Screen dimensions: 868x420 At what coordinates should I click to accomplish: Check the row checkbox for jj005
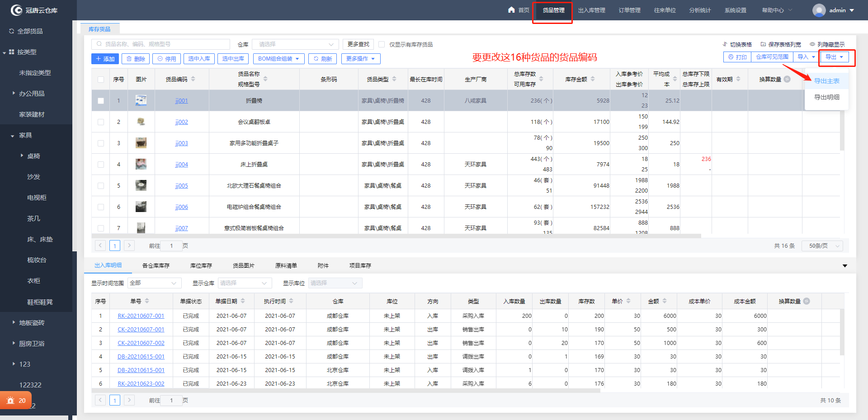[x=101, y=186]
